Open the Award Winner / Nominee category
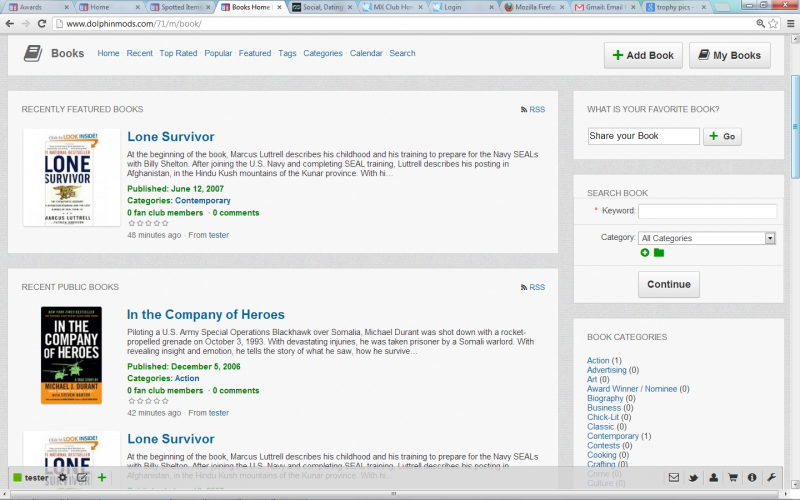The image size is (800, 500). pos(632,389)
